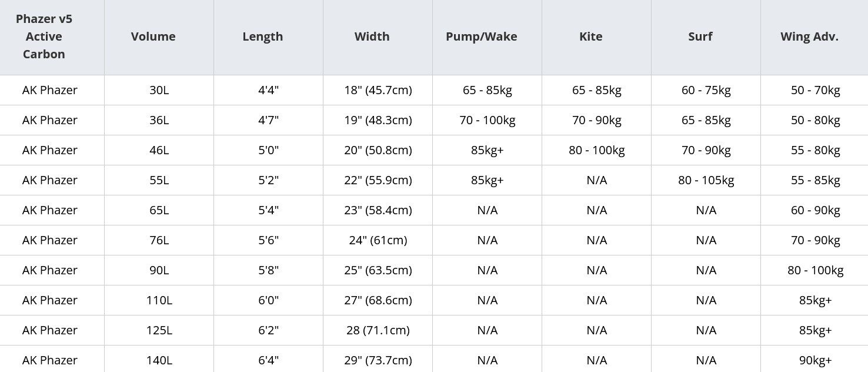Select the Kite column header
Screen dimensions: 868x372
590,36
